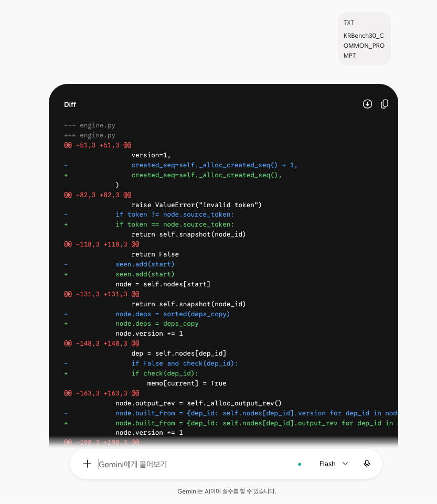Click 'node.output_rev = self._alloc_output_rev()' line
Viewport: 437px width, 504px height.
[x=199, y=403]
